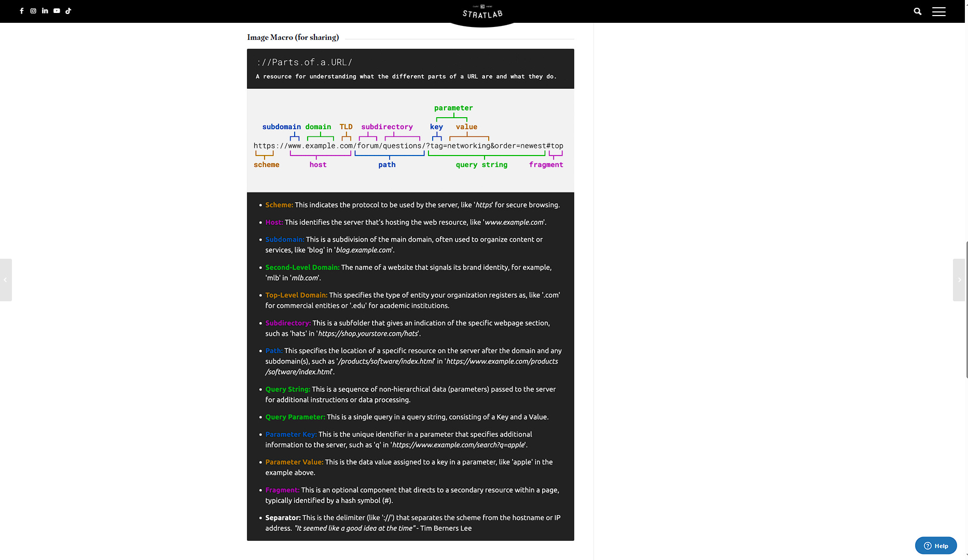Click 'blog.example.com' italic example

pyautogui.click(x=364, y=250)
